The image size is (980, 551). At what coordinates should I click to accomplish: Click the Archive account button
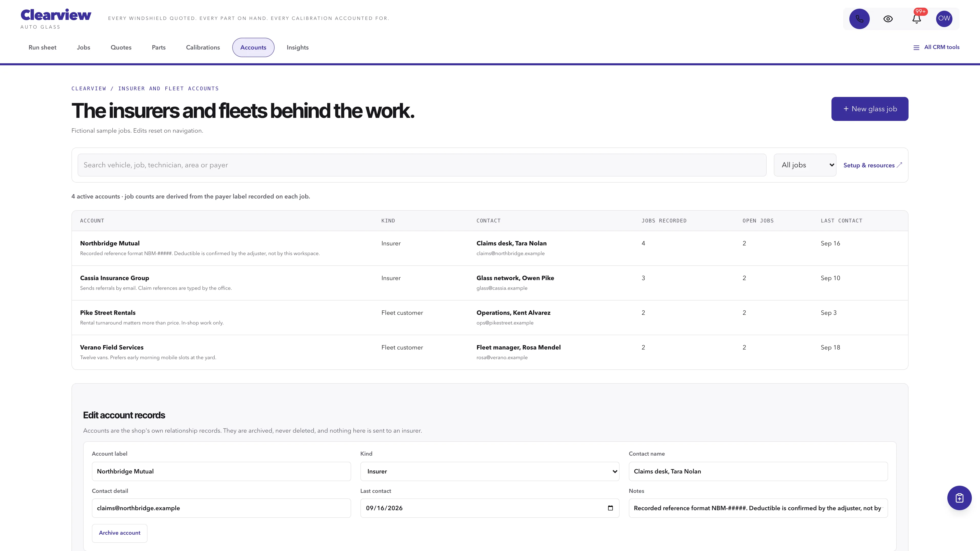click(x=119, y=533)
